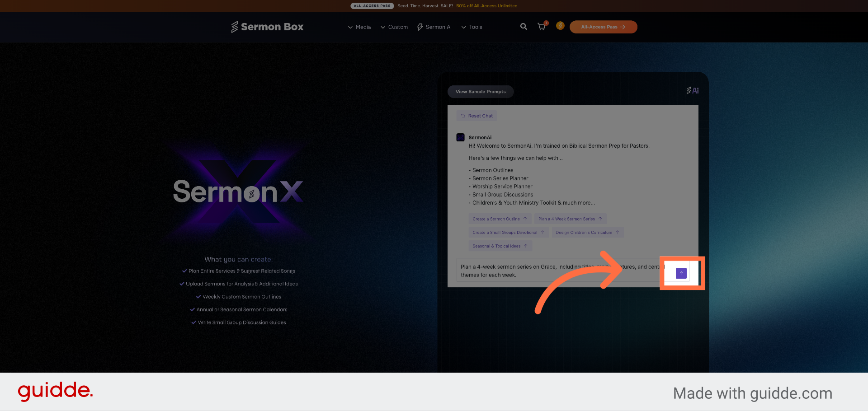The height and width of the screenshot is (411, 868).
Task: Open the site search magnifier
Action: 524,27
